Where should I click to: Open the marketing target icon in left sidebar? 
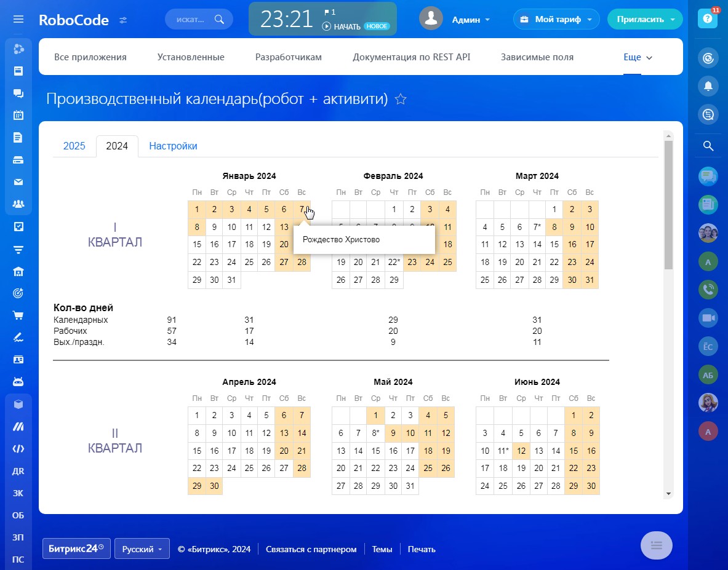click(x=18, y=293)
